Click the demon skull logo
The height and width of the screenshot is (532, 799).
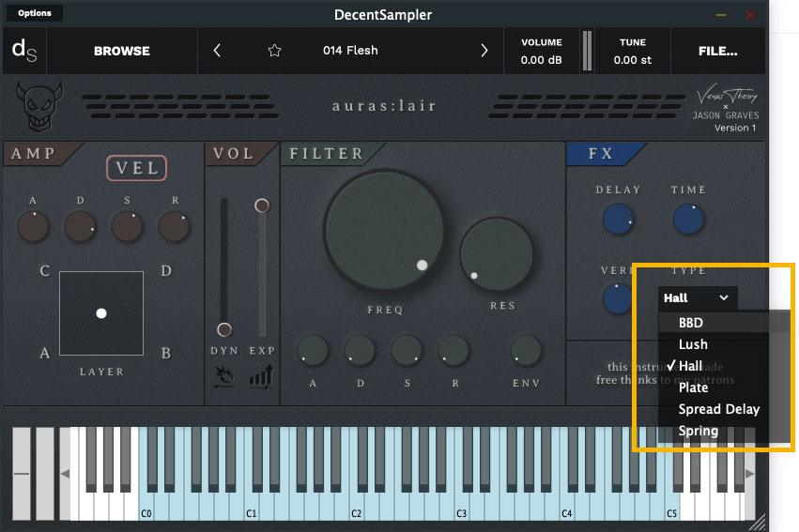point(39,106)
